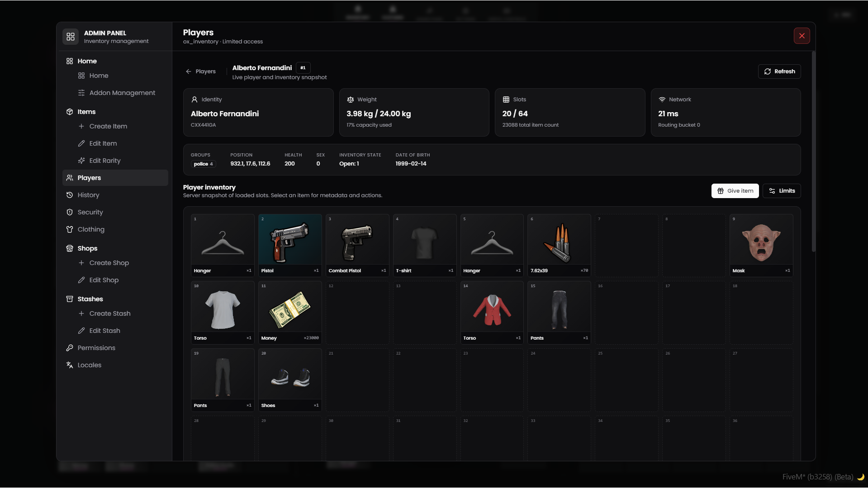
Task: Click the police group badge
Action: 203,164
